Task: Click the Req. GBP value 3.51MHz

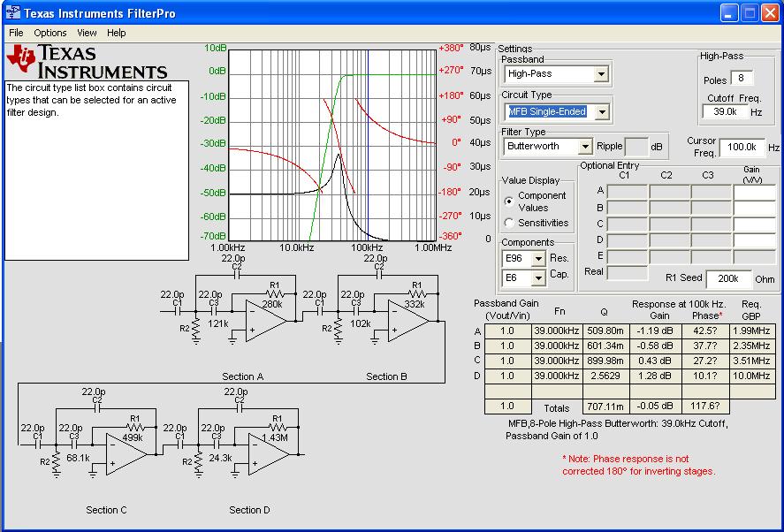Action: pos(752,361)
